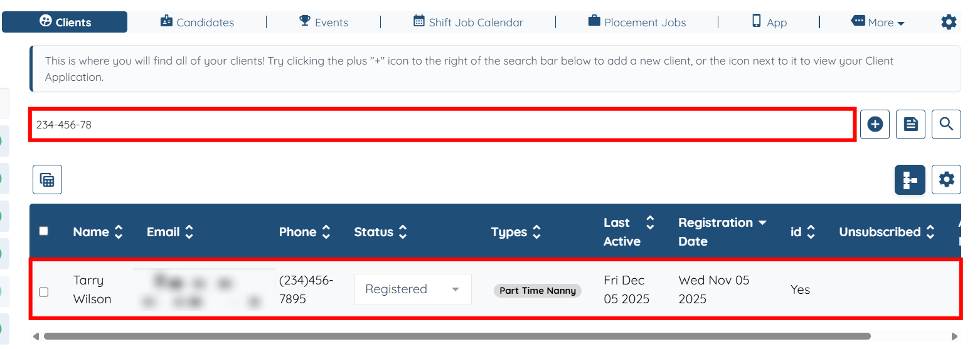Open the table settings gear icon
Screen dimensions: 980x349
coord(946,180)
